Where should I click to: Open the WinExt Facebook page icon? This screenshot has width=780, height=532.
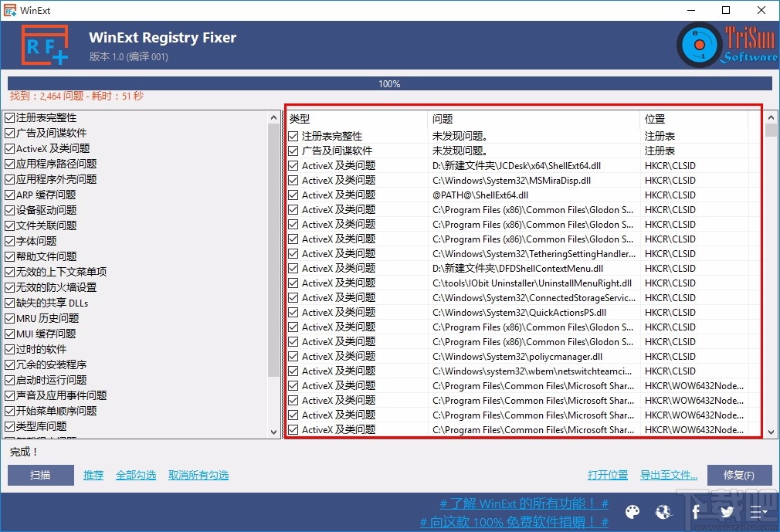(x=695, y=512)
